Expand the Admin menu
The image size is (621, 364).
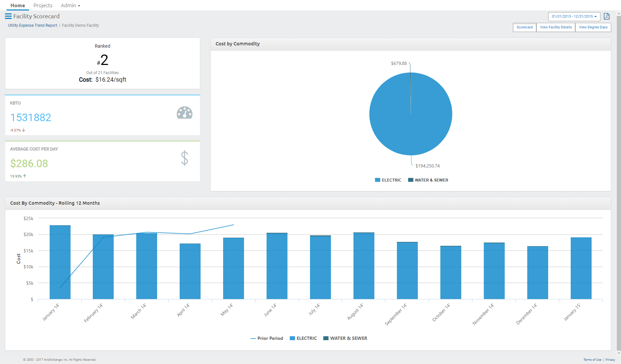(x=70, y=6)
